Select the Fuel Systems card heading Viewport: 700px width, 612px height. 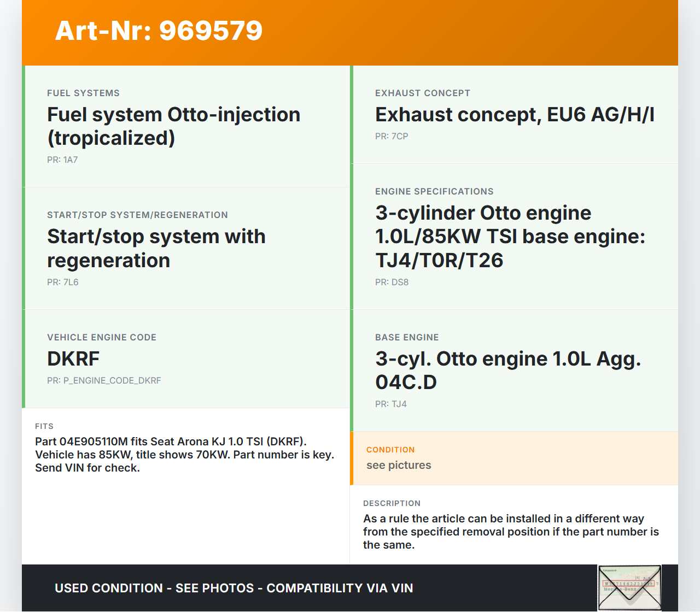tap(83, 93)
